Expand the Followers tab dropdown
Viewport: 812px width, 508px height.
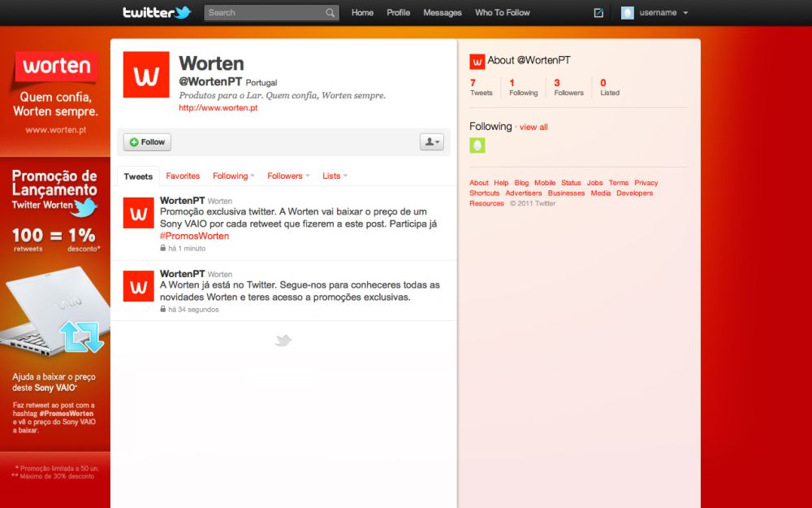pos(308,176)
